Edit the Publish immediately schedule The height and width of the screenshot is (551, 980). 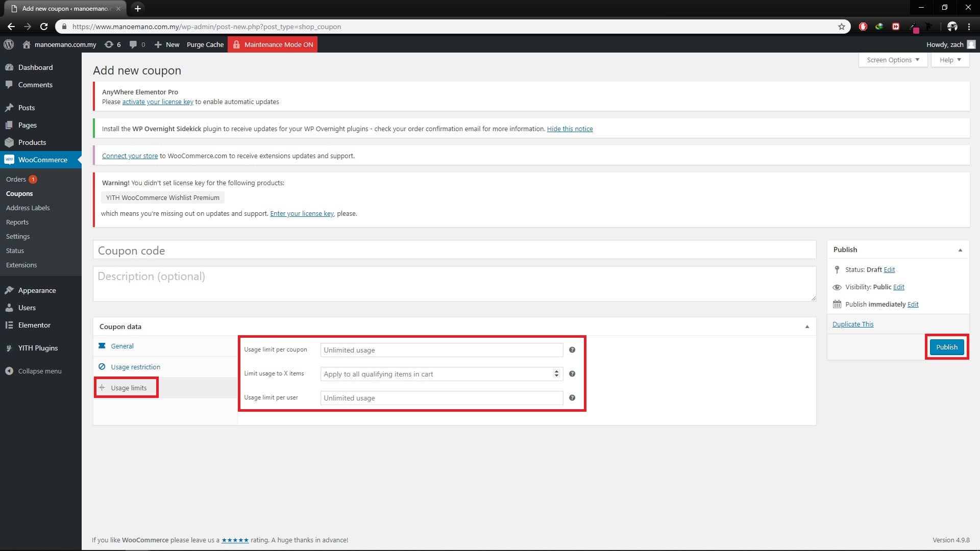click(x=913, y=304)
